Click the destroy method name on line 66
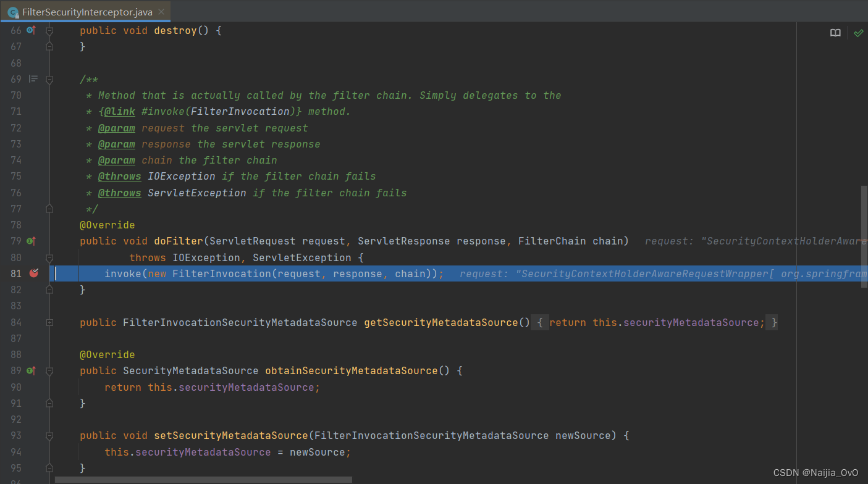This screenshot has height=484, width=868. pos(175,30)
